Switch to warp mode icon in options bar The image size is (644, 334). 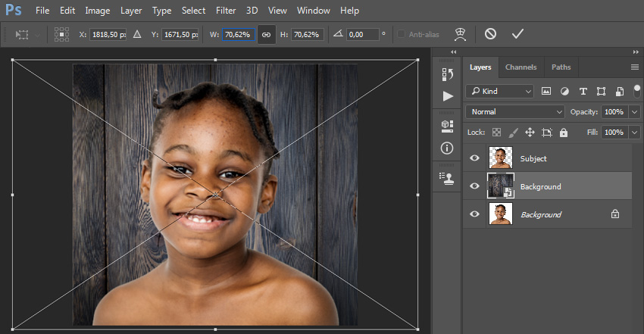tap(461, 35)
